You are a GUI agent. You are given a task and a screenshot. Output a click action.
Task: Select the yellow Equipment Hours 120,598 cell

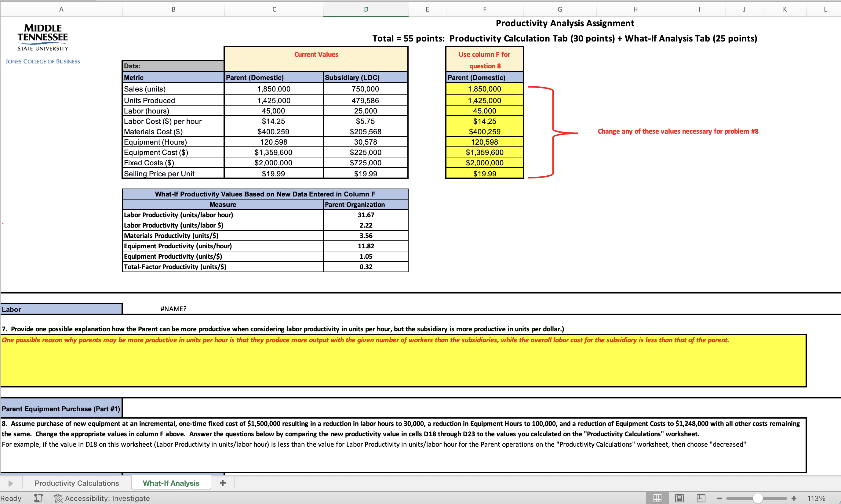pos(484,142)
